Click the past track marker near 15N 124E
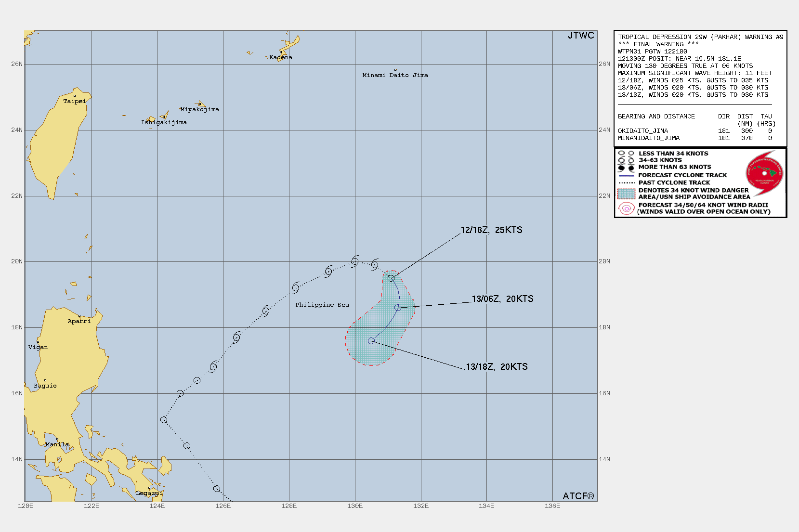This screenshot has width=799, height=532. tap(164, 420)
